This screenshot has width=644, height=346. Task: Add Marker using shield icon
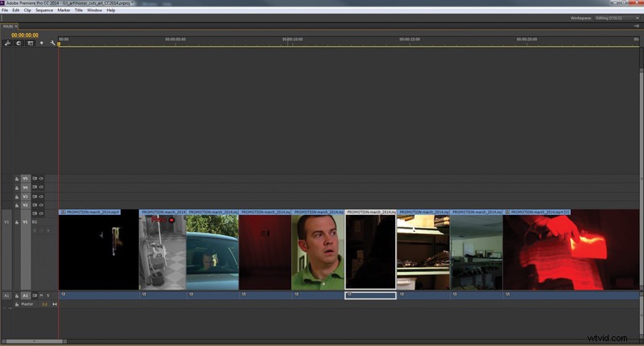coord(41,43)
